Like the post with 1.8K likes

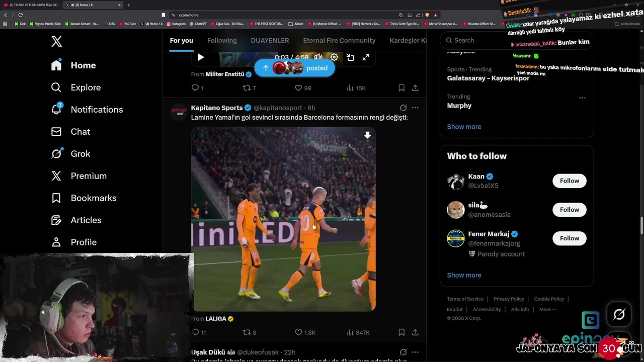(x=305, y=332)
